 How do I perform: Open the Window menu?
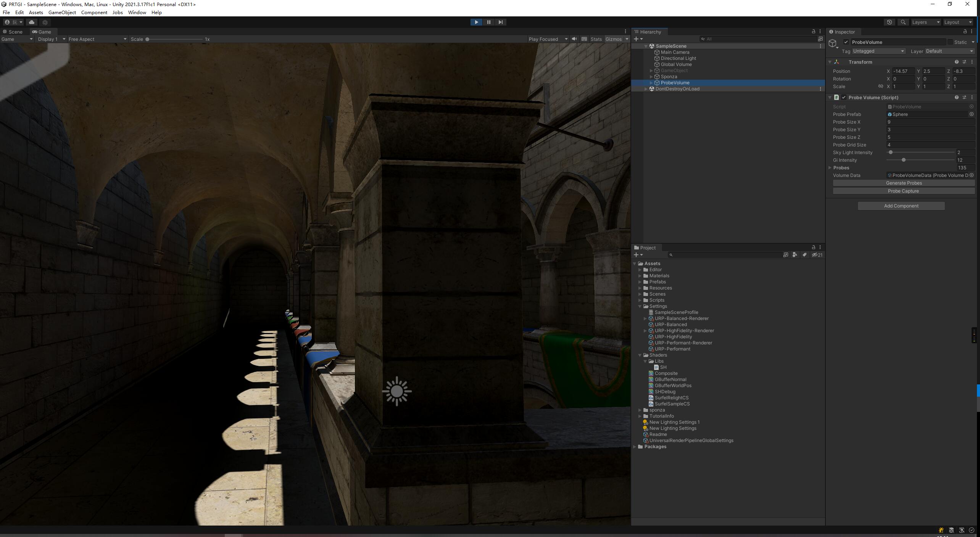tap(137, 12)
